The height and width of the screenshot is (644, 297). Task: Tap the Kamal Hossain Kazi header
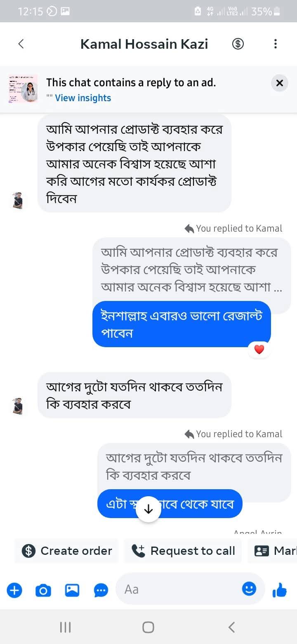(144, 44)
